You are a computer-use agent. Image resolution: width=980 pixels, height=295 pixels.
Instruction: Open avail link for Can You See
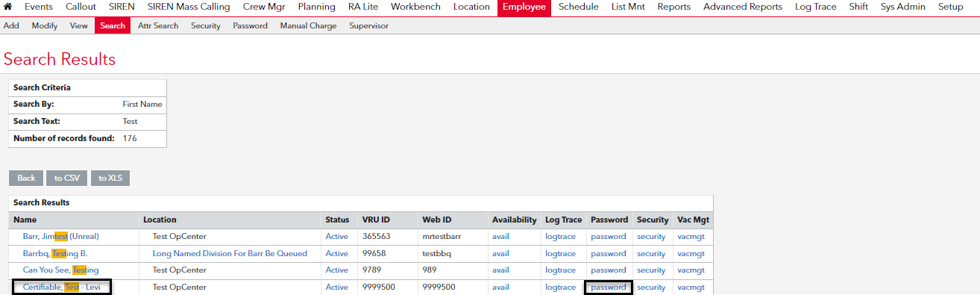(x=500, y=270)
